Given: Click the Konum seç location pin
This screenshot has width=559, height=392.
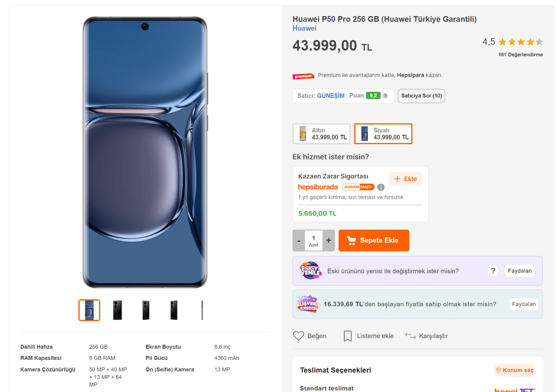Looking at the screenshot, I should click(498, 370).
